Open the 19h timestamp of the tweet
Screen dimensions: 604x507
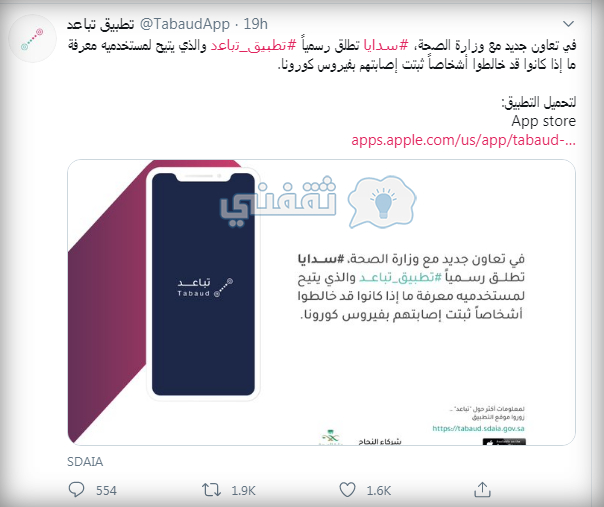(x=255, y=24)
